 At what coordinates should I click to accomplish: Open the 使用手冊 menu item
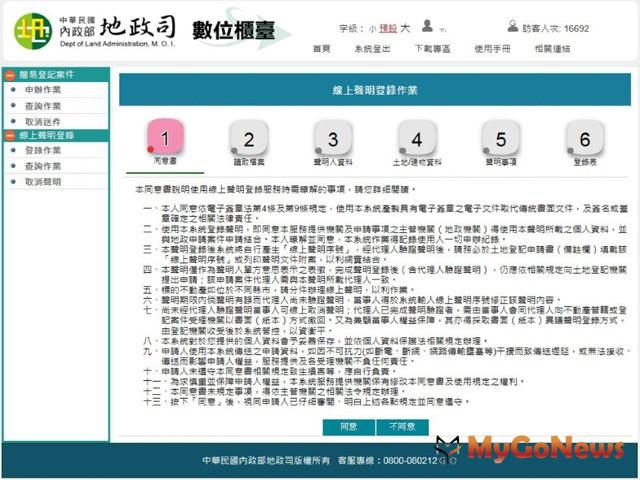click(x=492, y=49)
